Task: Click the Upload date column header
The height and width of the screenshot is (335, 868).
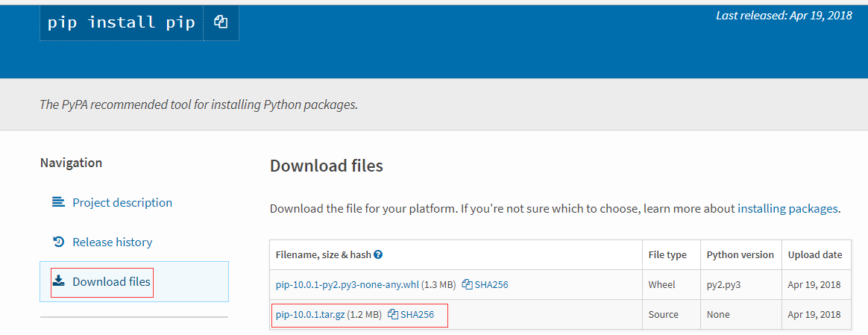Action: tap(815, 254)
